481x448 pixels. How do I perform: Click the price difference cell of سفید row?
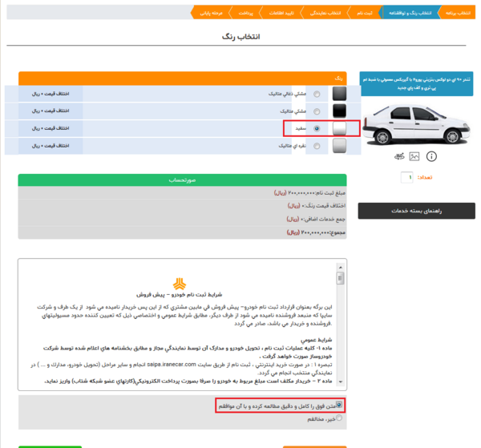click(51, 128)
